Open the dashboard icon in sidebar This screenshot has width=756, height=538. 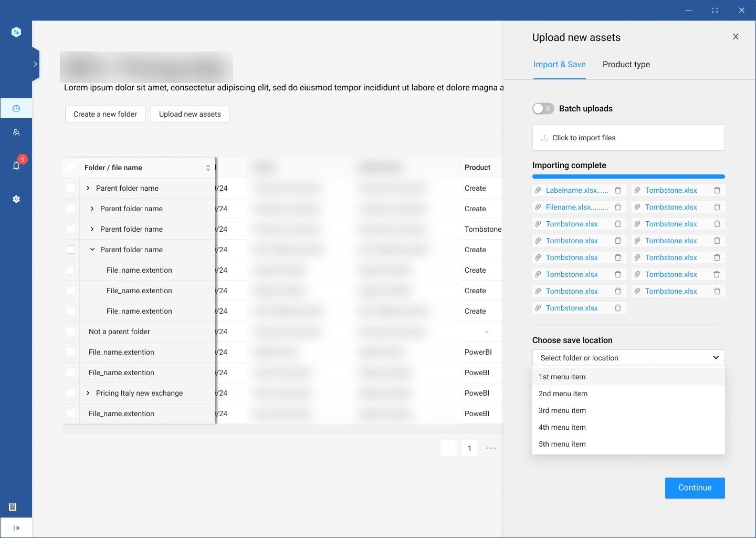[x=16, y=108]
